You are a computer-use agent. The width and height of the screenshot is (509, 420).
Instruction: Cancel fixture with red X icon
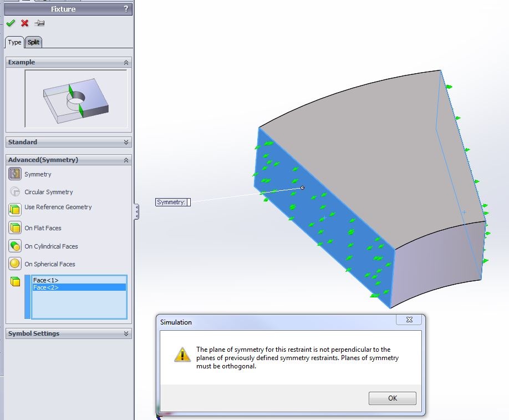click(24, 23)
